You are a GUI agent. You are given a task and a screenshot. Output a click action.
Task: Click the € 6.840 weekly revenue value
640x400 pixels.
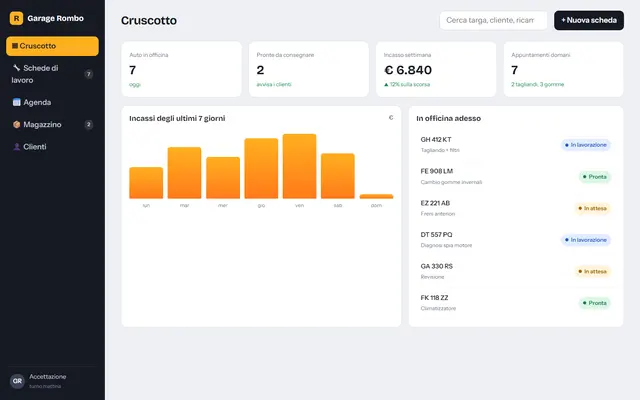click(x=408, y=70)
